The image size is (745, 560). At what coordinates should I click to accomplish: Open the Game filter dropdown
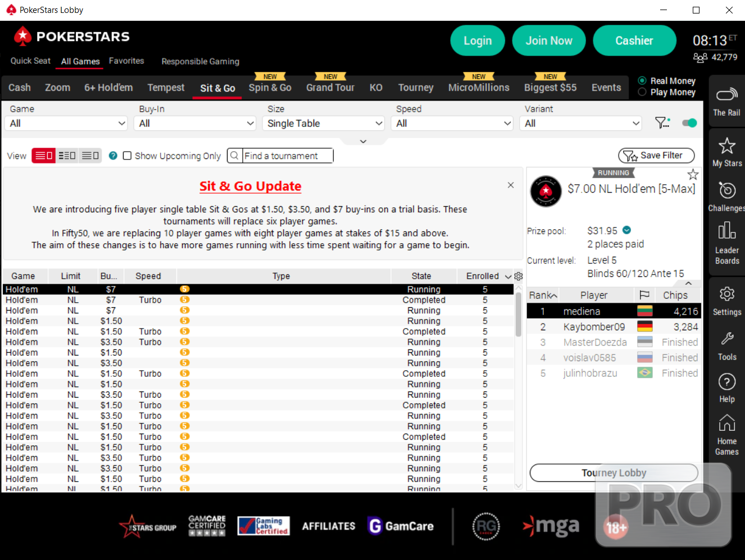(x=66, y=123)
